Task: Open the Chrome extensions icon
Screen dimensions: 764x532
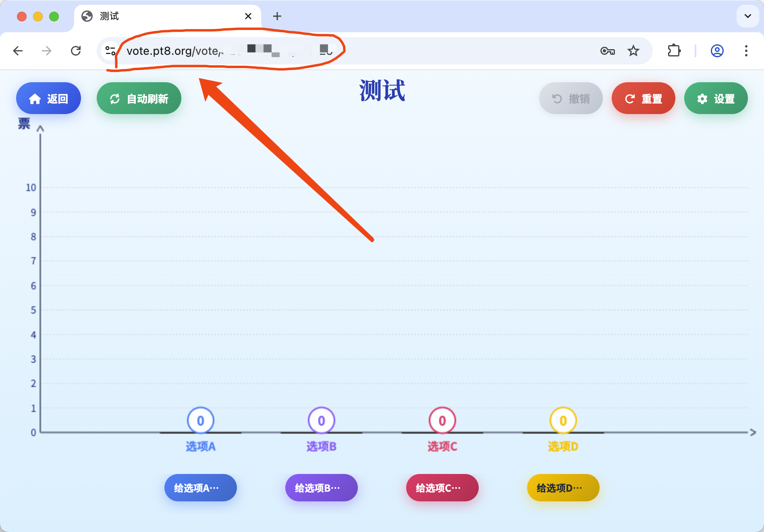Action: click(x=674, y=51)
